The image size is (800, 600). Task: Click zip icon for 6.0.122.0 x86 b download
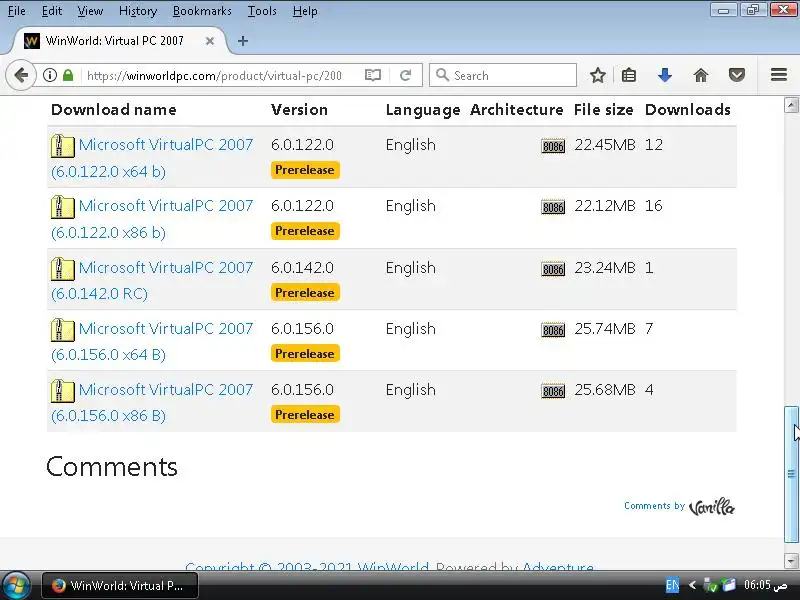pyautogui.click(x=63, y=207)
